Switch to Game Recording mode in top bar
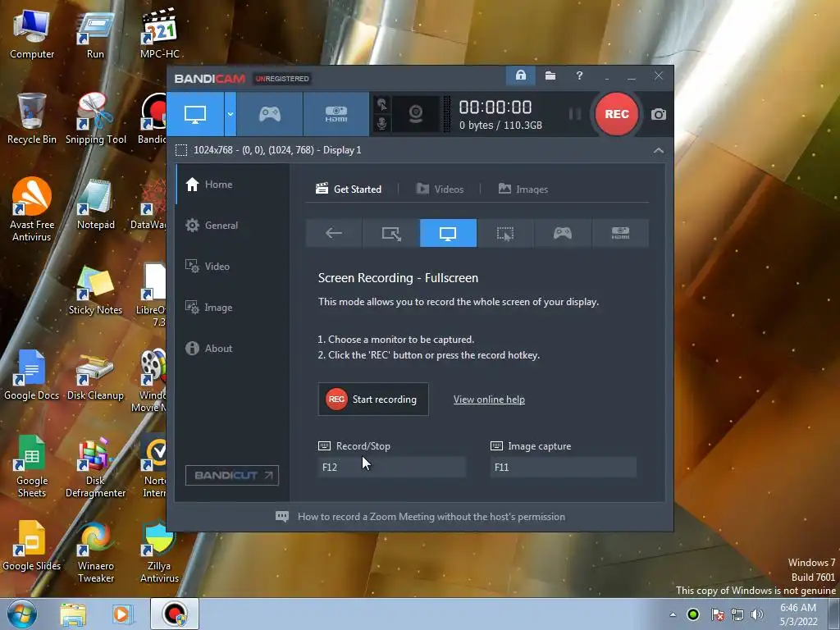The height and width of the screenshot is (630, 840). tap(269, 114)
